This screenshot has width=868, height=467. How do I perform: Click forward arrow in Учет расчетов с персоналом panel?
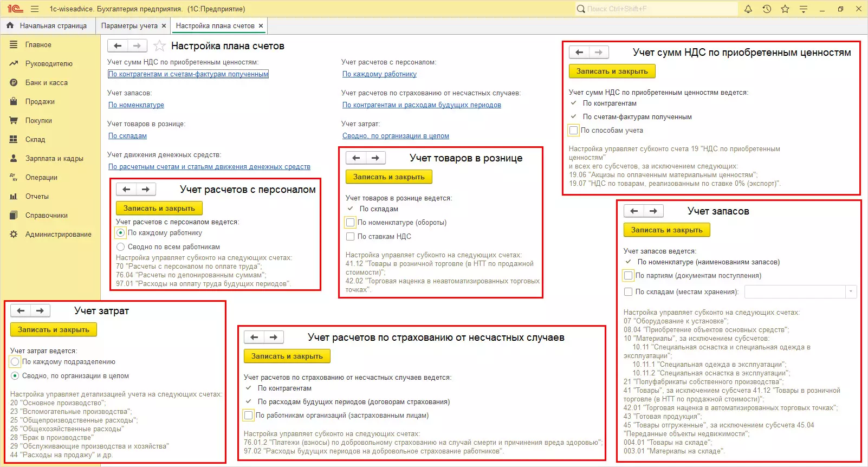pos(146,189)
